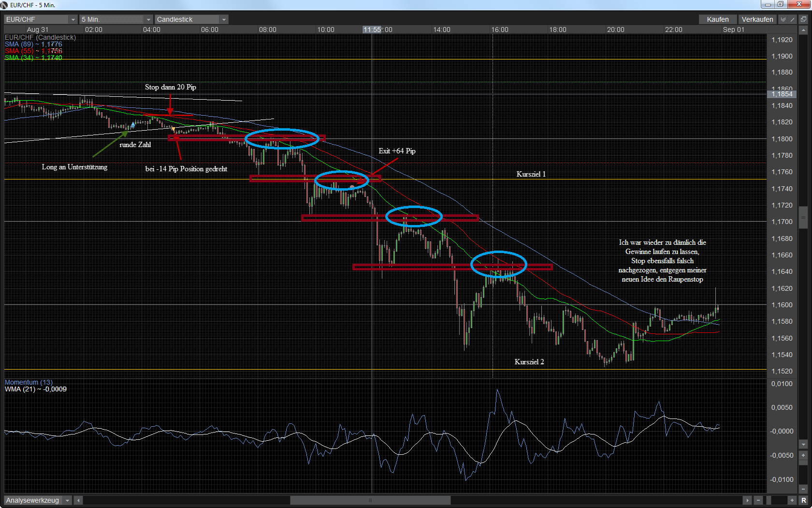This screenshot has width=812, height=508.
Task: Select the 'bei -14 Pip Position gedreht' note
Action: click(x=186, y=169)
